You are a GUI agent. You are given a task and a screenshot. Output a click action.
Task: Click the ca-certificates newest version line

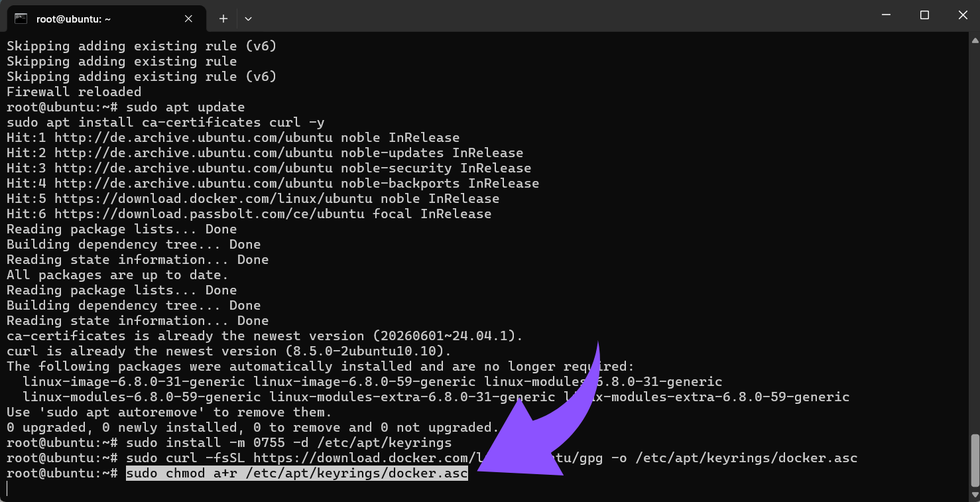[x=265, y=336]
